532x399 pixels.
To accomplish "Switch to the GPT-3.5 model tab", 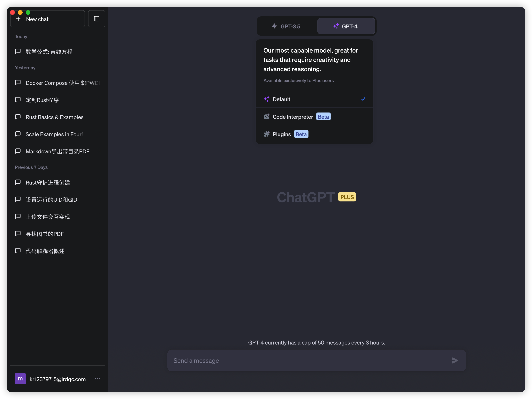I will [x=287, y=26].
